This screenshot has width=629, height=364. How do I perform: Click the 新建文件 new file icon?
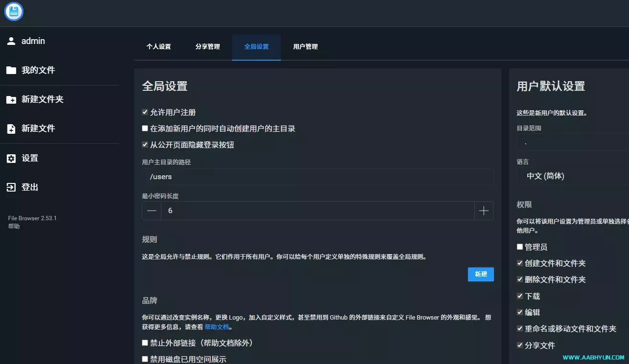(x=11, y=128)
